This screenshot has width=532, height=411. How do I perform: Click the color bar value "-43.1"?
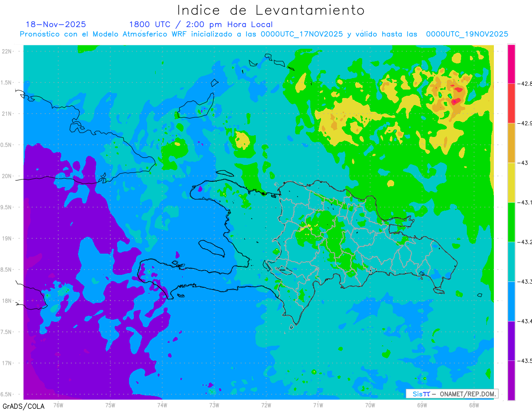524,202
